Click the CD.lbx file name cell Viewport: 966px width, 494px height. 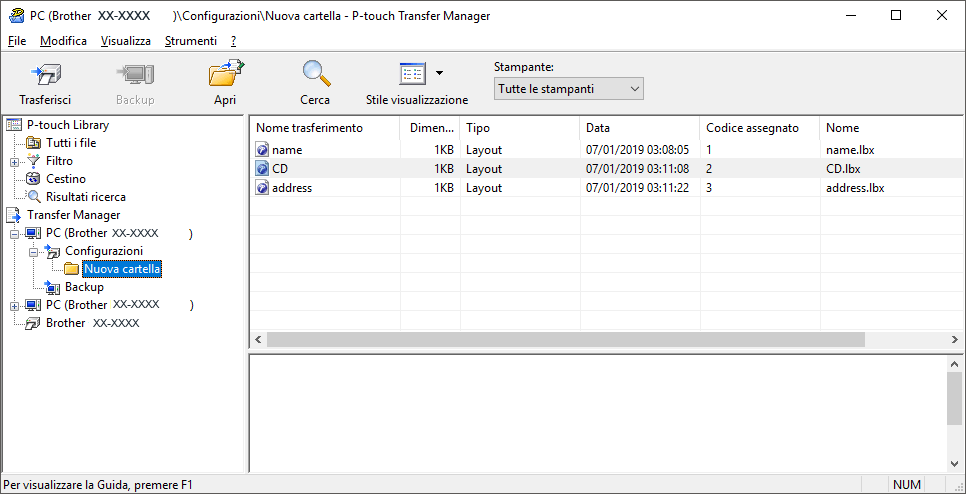click(843, 169)
